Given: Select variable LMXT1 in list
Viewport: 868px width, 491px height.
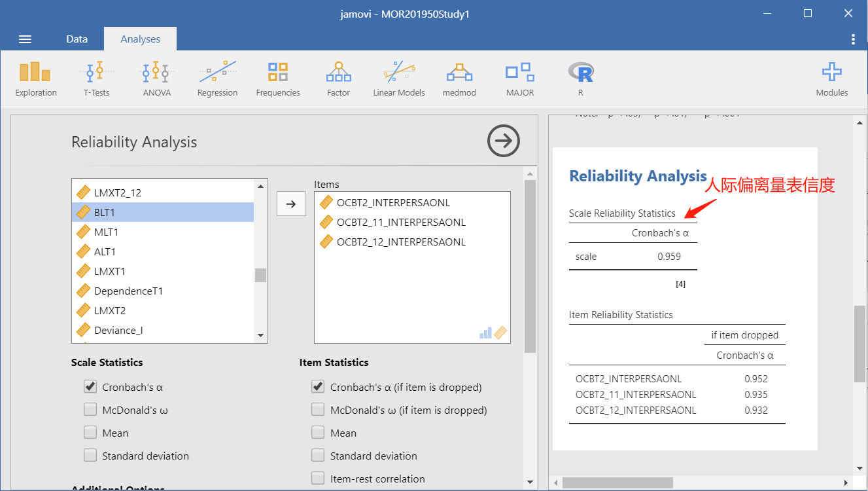Looking at the screenshot, I should (x=163, y=271).
